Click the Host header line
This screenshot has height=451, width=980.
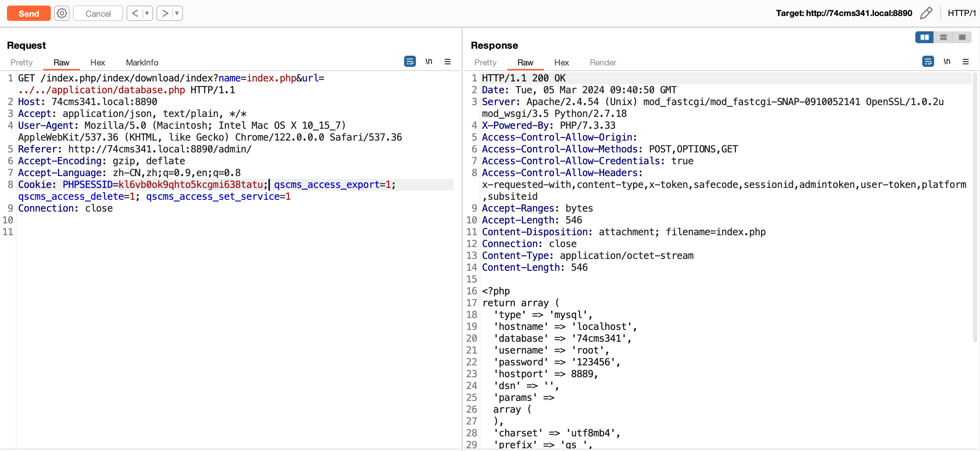(x=88, y=102)
